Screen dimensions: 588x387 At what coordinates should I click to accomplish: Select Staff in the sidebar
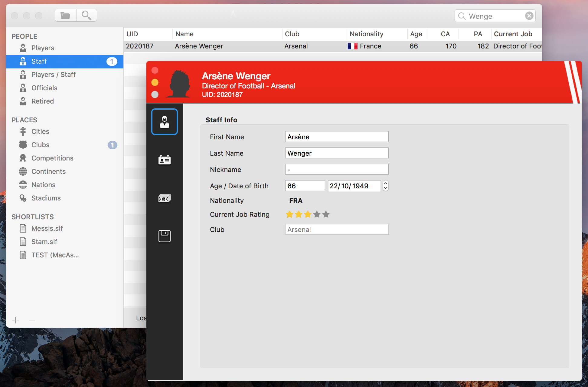tap(65, 61)
